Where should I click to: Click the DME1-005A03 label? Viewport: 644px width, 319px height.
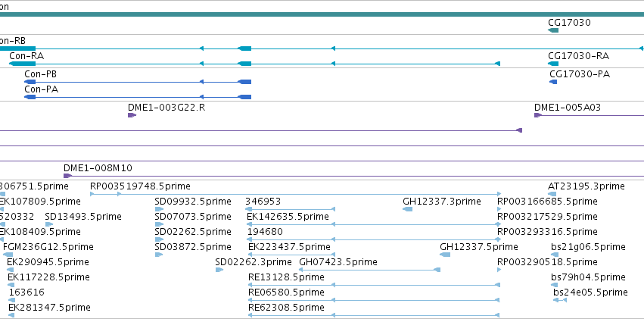pos(568,108)
